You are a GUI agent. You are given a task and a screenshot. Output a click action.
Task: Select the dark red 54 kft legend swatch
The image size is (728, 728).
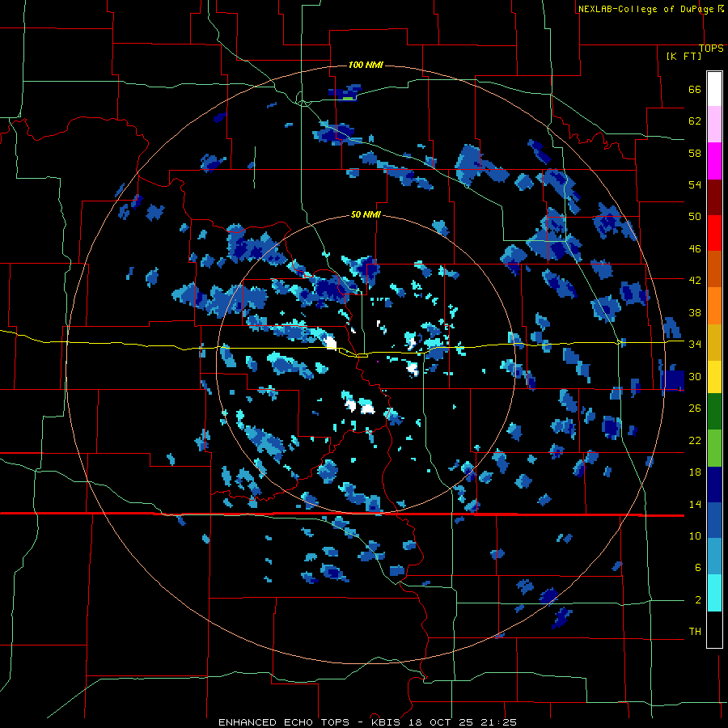tap(714, 197)
